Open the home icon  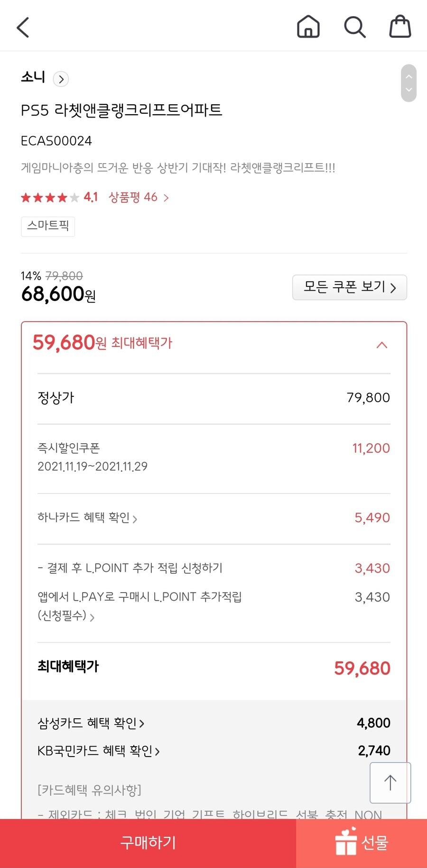308,27
